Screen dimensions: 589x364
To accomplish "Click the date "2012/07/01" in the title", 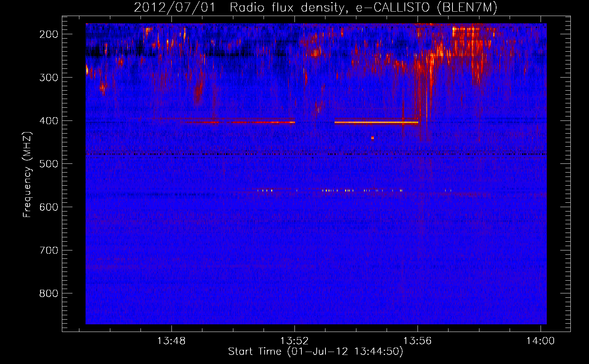I will (175, 8).
